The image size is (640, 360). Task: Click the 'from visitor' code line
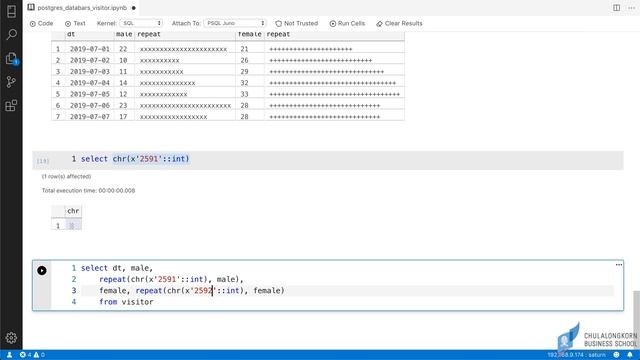coord(126,302)
